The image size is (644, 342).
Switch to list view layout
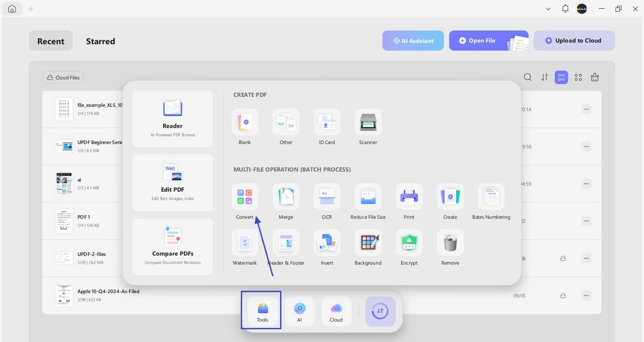pyautogui.click(x=561, y=77)
